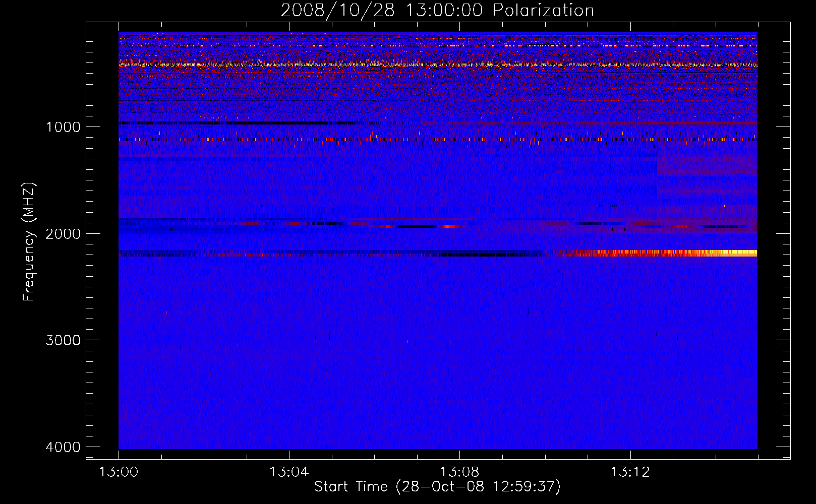Image resolution: width=816 pixels, height=504 pixels.
Task: Click the bright yellow emission band near 2200 MHz
Action: [666, 254]
